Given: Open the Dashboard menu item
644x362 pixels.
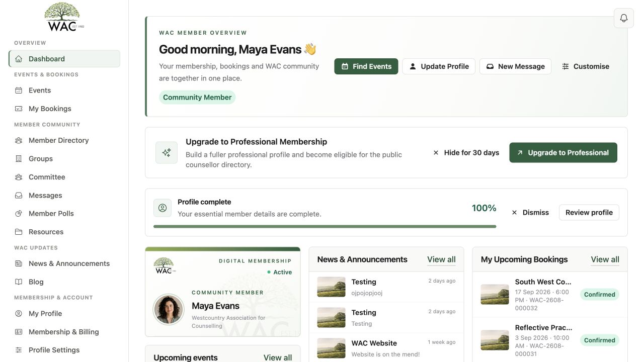Looking at the screenshot, I should tap(64, 59).
